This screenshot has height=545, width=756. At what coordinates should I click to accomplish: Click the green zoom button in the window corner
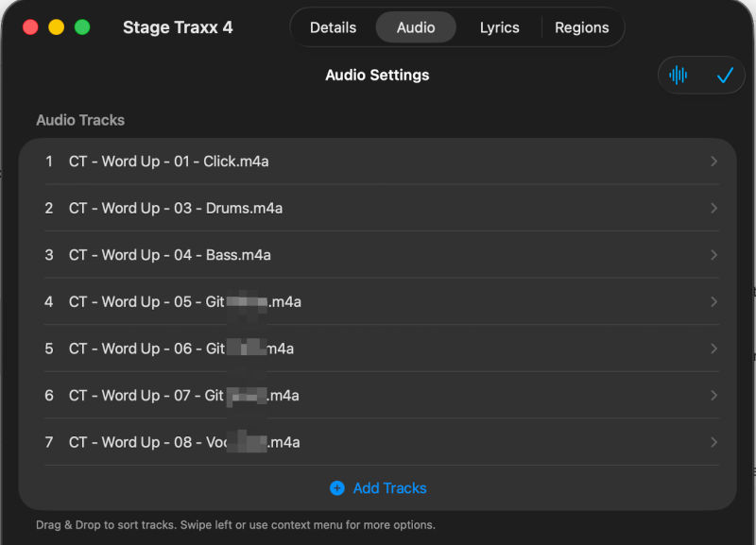point(81,27)
